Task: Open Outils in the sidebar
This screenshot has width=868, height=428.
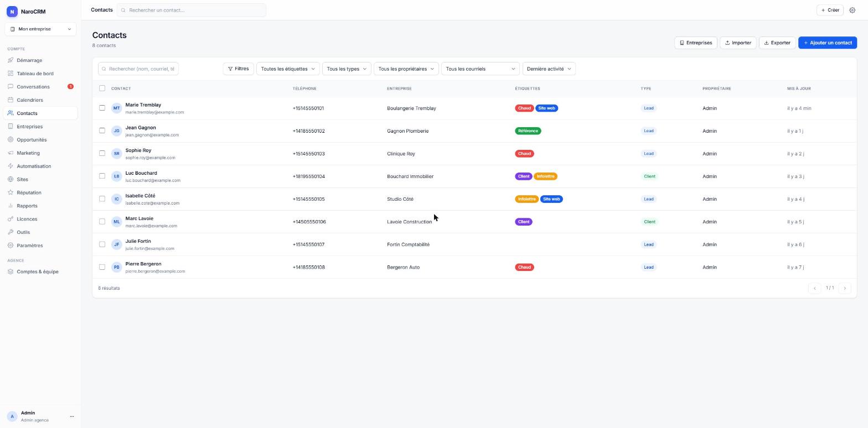Action: (40, 232)
